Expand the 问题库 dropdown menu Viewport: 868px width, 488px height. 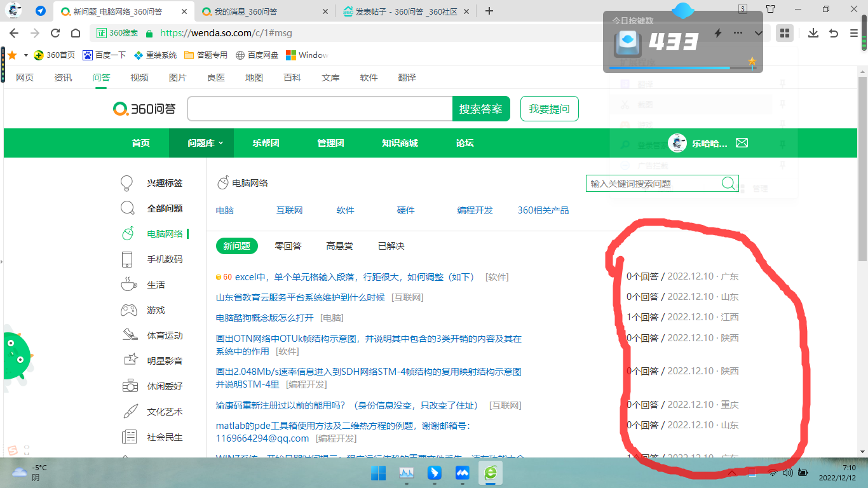(201, 143)
